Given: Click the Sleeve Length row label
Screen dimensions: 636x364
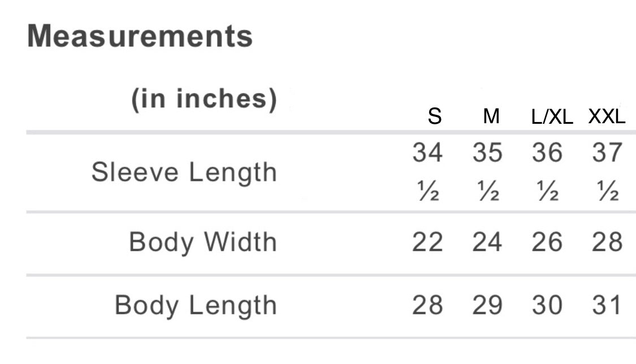Looking at the screenshot, I should click(x=184, y=172).
